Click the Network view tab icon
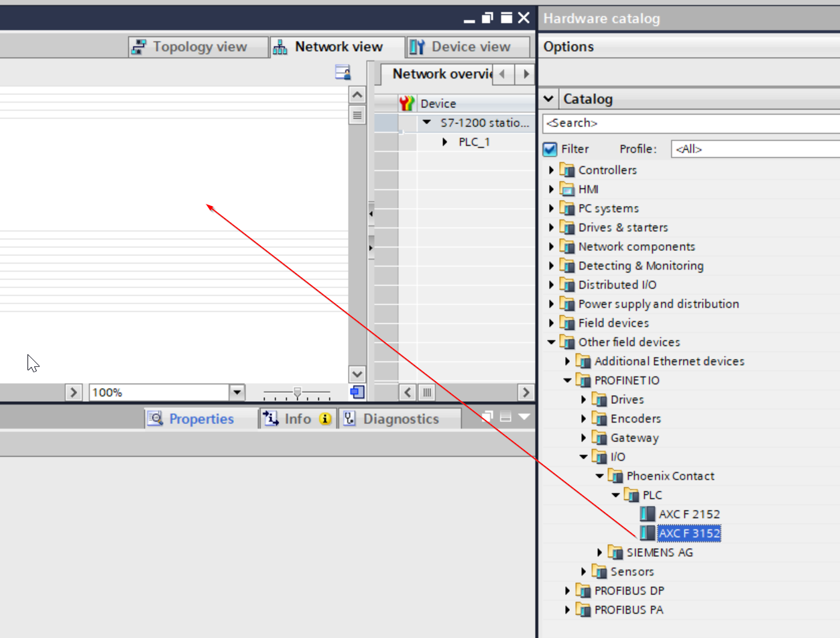The height and width of the screenshot is (638, 840). (281, 47)
